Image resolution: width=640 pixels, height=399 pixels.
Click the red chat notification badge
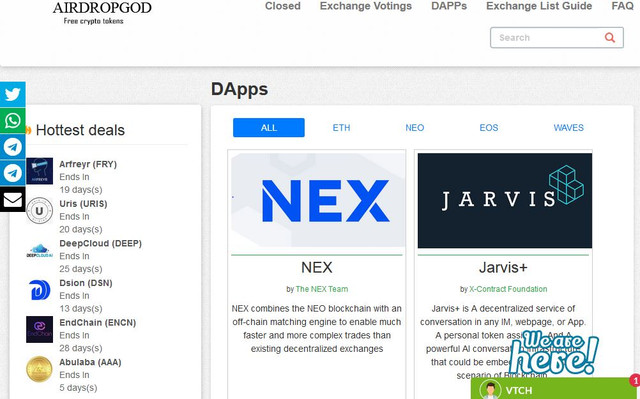(x=635, y=380)
